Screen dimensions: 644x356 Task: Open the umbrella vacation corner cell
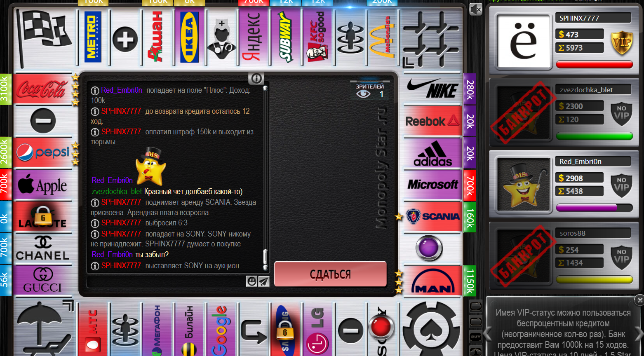tap(45, 329)
